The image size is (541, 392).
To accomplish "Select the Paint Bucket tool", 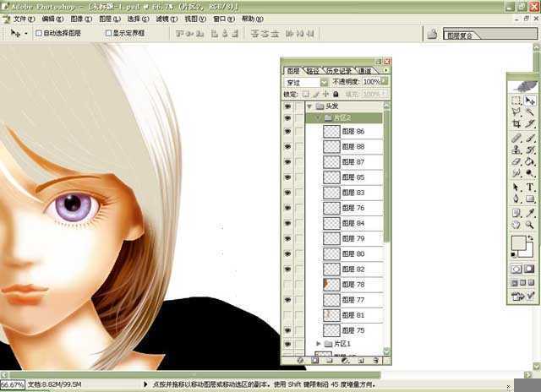I will pos(530,161).
